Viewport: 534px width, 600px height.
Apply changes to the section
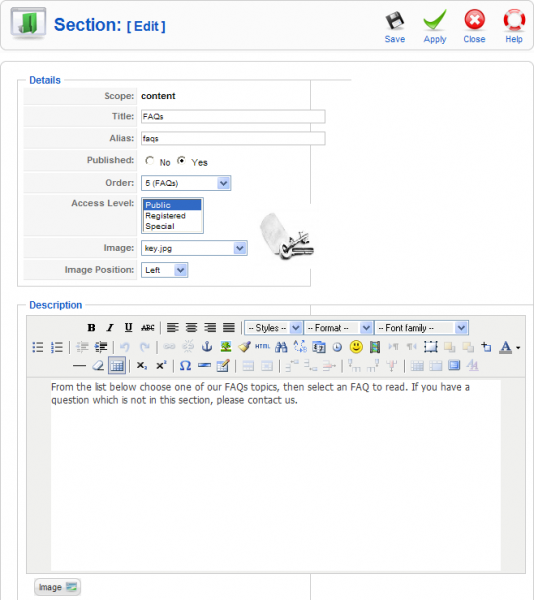pos(435,27)
